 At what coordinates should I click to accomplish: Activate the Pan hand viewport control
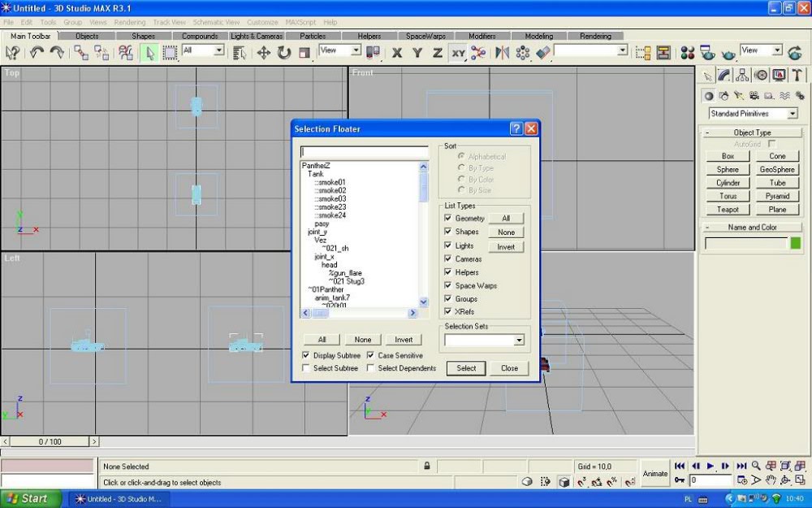pyautogui.click(x=771, y=480)
